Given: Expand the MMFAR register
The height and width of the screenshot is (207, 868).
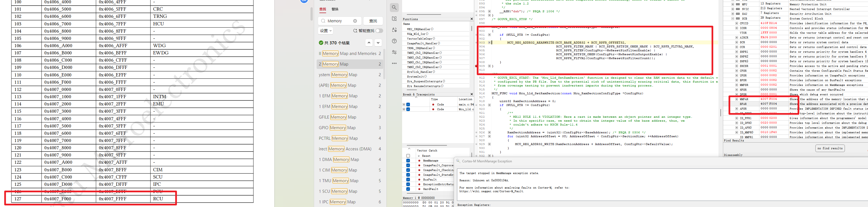Looking at the screenshot, I should coord(736,99).
